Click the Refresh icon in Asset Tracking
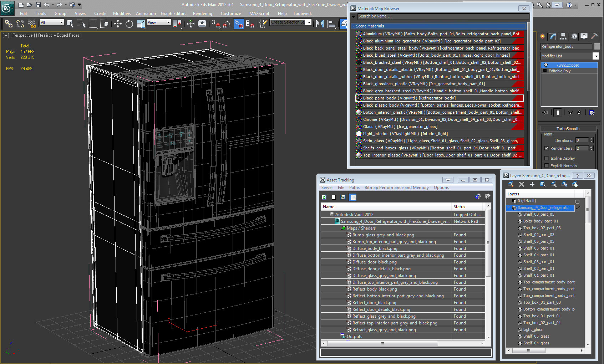 coord(324,197)
